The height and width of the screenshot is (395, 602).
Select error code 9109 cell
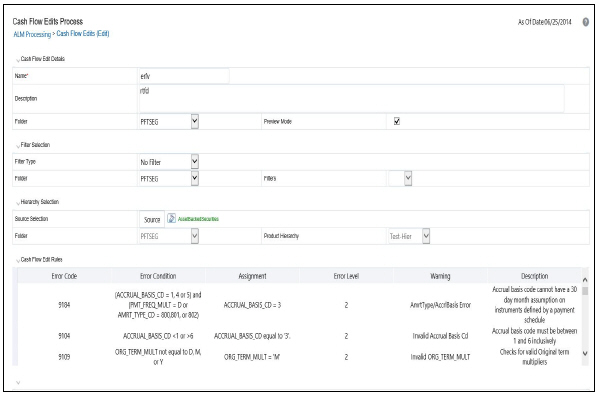click(64, 357)
